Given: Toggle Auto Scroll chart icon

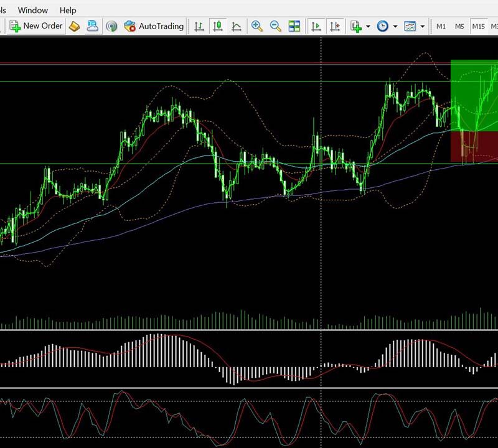Looking at the screenshot, I should click(316, 26).
